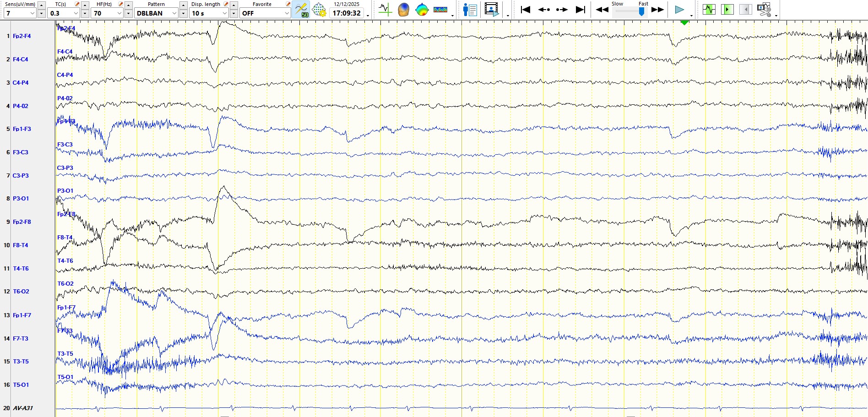The height and width of the screenshot is (417, 868).
Task: Toggle the patient video playback window
Action: tap(491, 10)
